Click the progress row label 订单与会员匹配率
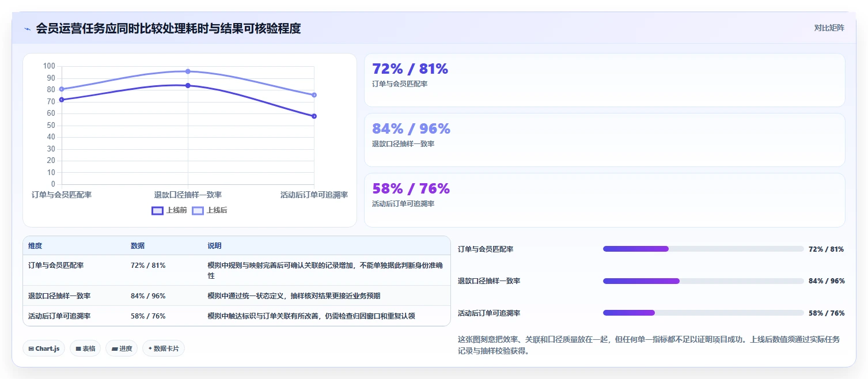Screen dimensions: 868x379 (x=486, y=249)
